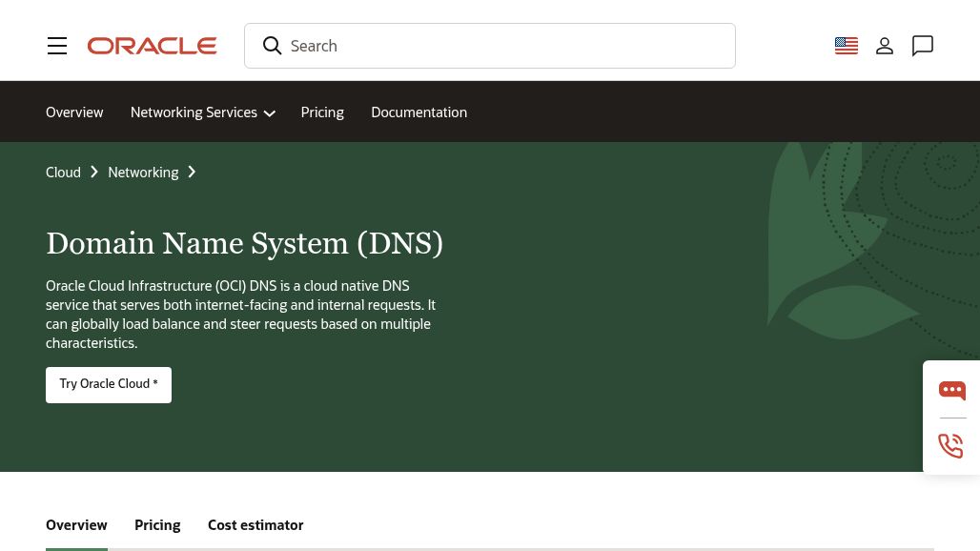Click the chevron after Networking breadcrumb
Viewport: 980px width, 551px height.
(192, 172)
